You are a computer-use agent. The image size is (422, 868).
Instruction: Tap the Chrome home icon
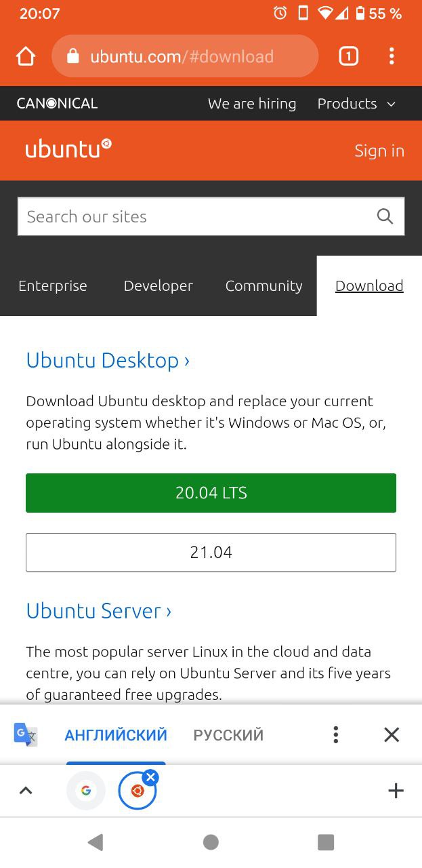pyautogui.click(x=25, y=56)
